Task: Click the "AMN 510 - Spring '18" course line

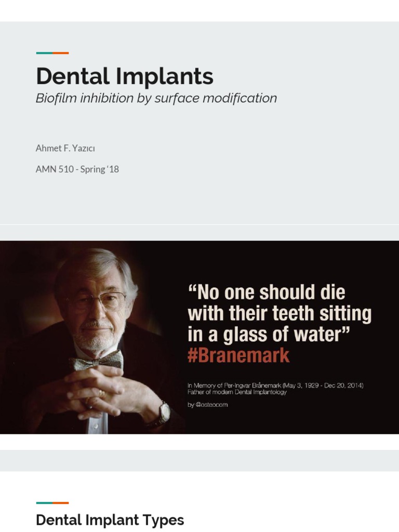Action: point(77,169)
